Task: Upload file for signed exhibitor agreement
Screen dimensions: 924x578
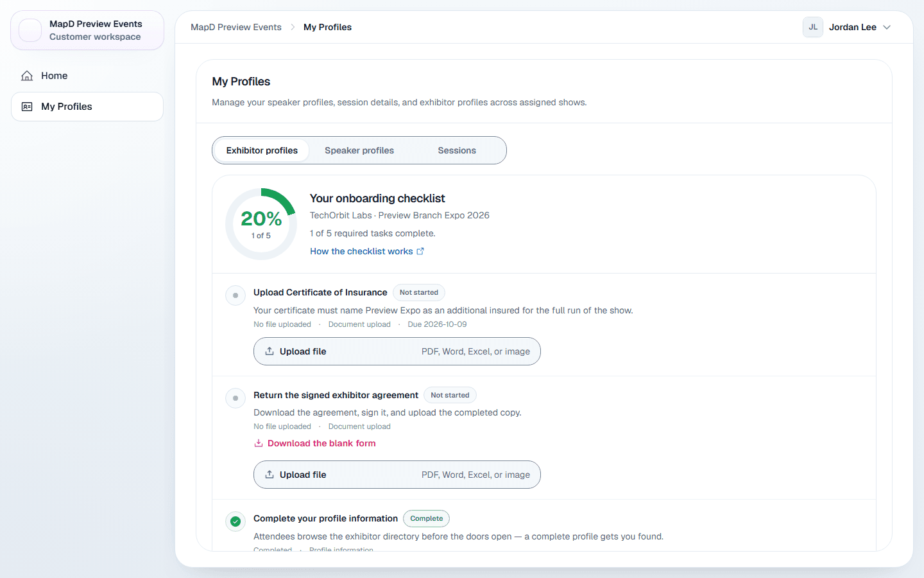Action: point(397,475)
